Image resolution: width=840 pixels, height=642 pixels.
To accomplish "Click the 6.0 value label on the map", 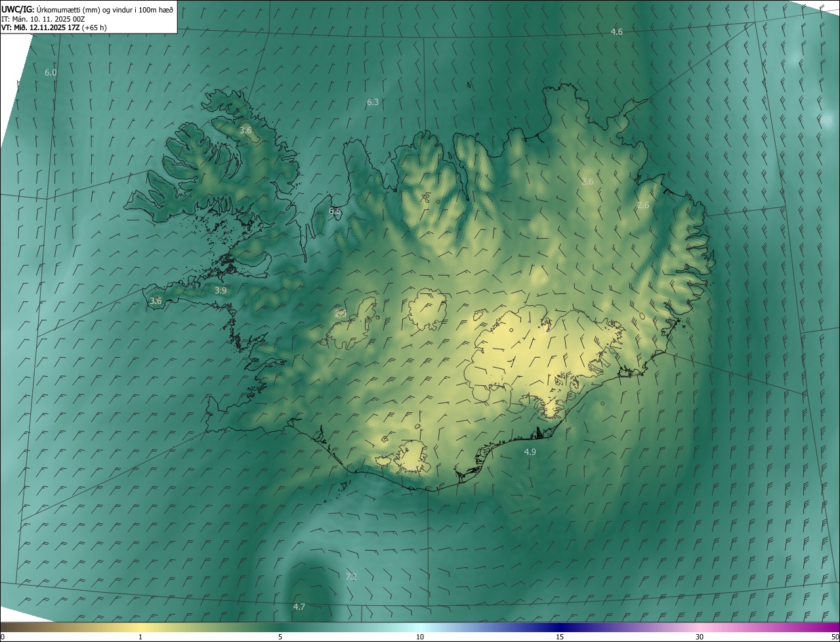I will click(x=51, y=73).
